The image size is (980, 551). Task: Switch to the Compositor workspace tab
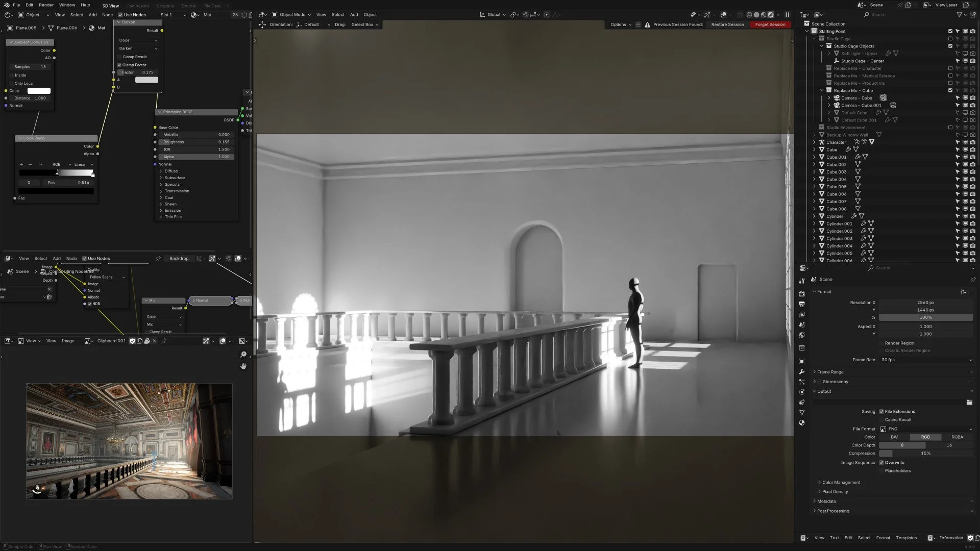tap(137, 6)
